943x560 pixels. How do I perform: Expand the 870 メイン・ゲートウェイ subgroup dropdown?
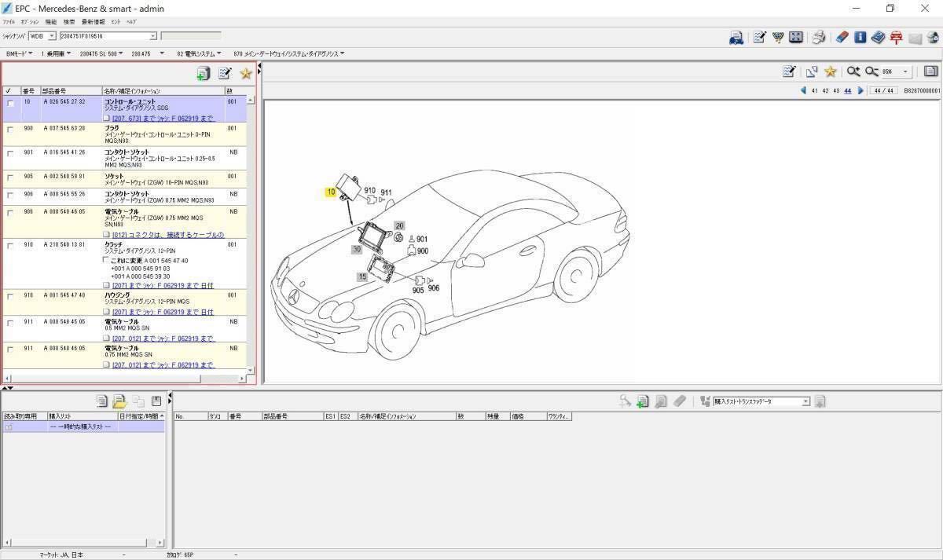[343, 53]
